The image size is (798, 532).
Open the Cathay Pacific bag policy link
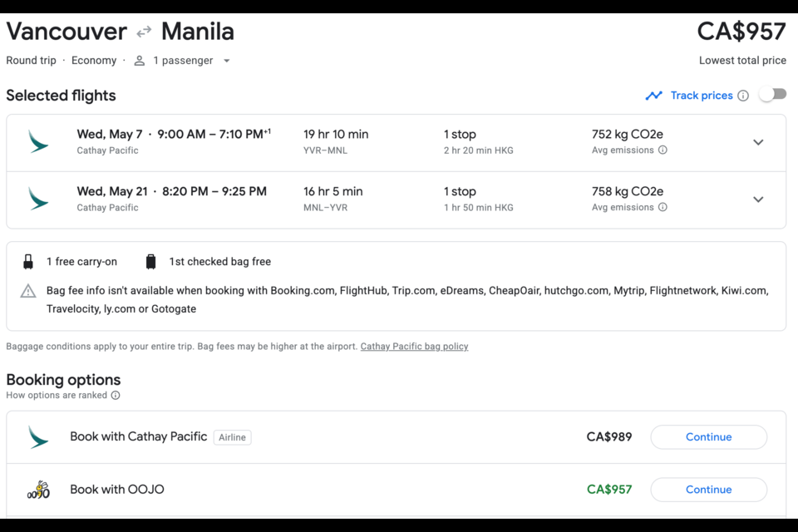(x=414, y=347)
